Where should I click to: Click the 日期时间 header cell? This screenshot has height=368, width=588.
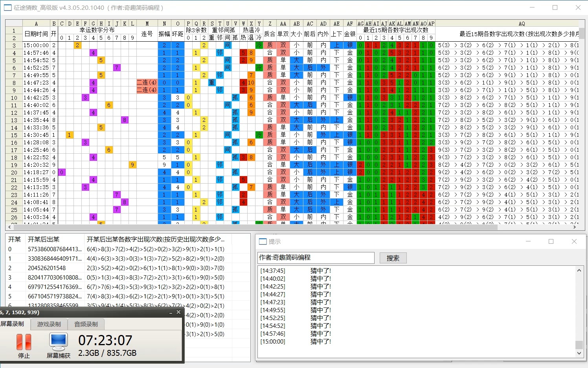click(x=36, y=34)
